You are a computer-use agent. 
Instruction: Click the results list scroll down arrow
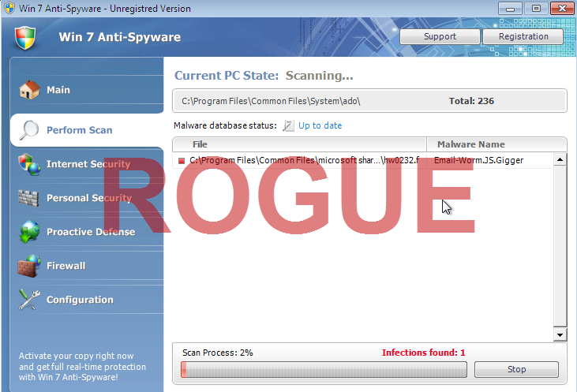(560, 335)
